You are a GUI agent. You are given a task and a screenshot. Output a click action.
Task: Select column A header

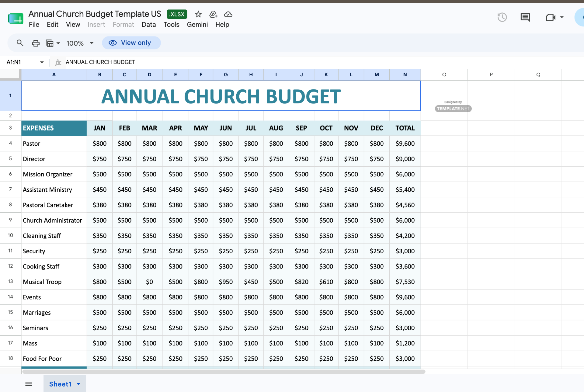click(54, 75)
